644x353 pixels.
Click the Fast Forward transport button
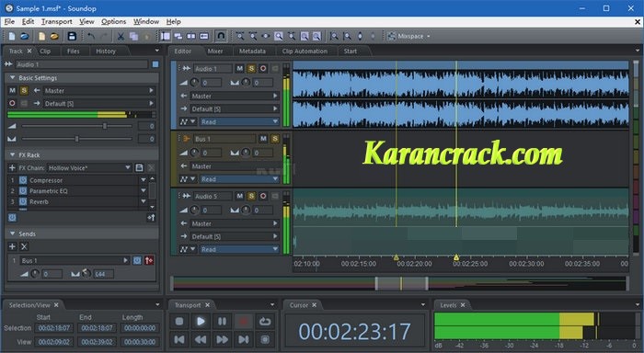(x=222, y=339)
